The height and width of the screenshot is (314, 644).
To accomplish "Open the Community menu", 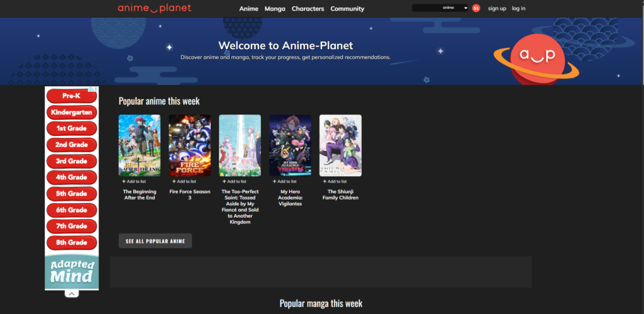I will pos(347,9).
